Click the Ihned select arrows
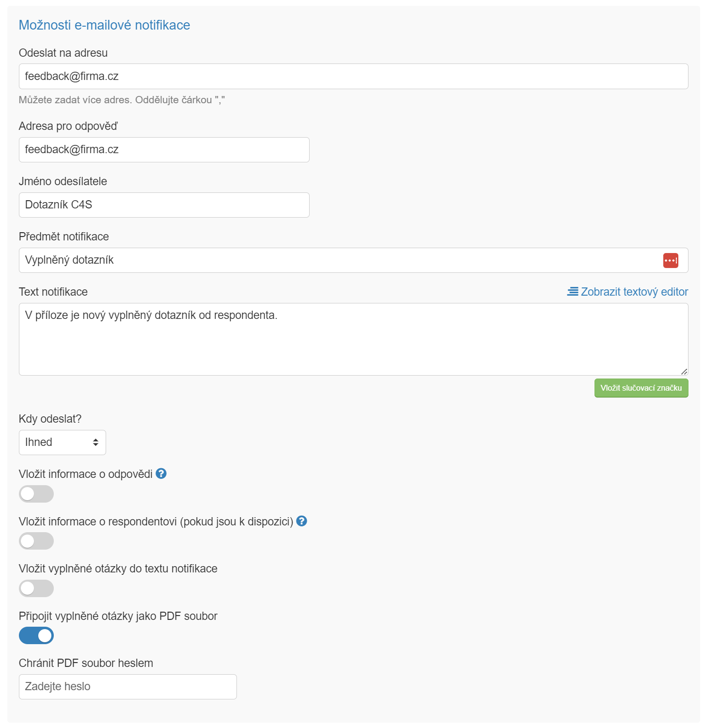This screenshot has width=704, height=728. [95, 443]
